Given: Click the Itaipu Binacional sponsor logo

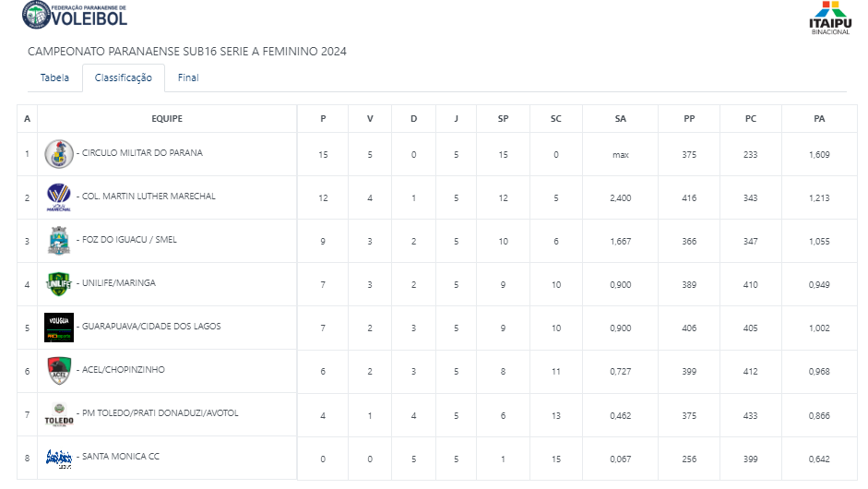Looking at the screenshot, I should click(x=830, y=20).
